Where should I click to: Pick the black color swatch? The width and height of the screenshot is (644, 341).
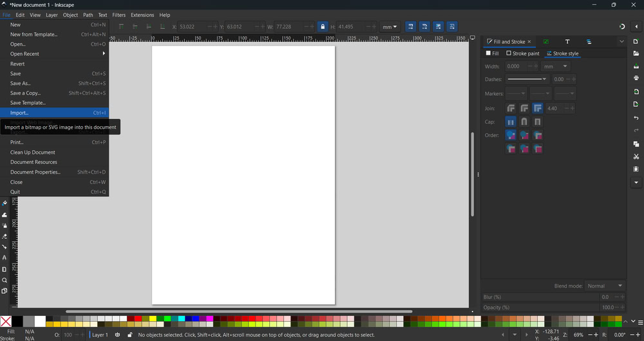[17, 321]
